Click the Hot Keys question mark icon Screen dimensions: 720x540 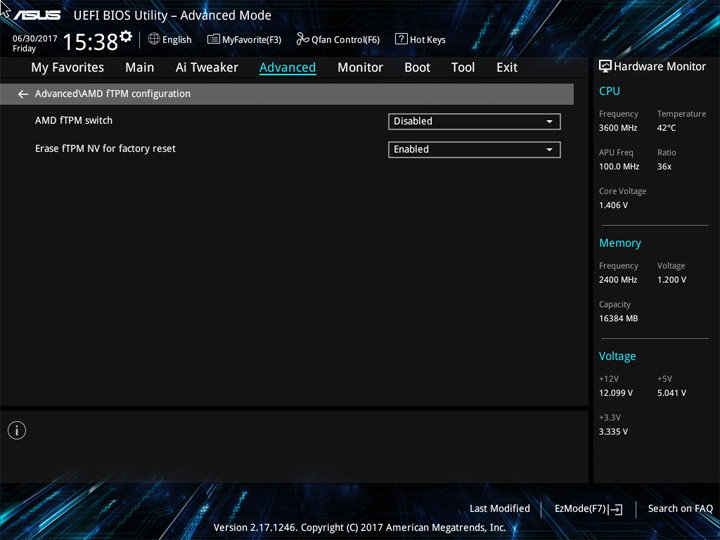pos(401,39)
